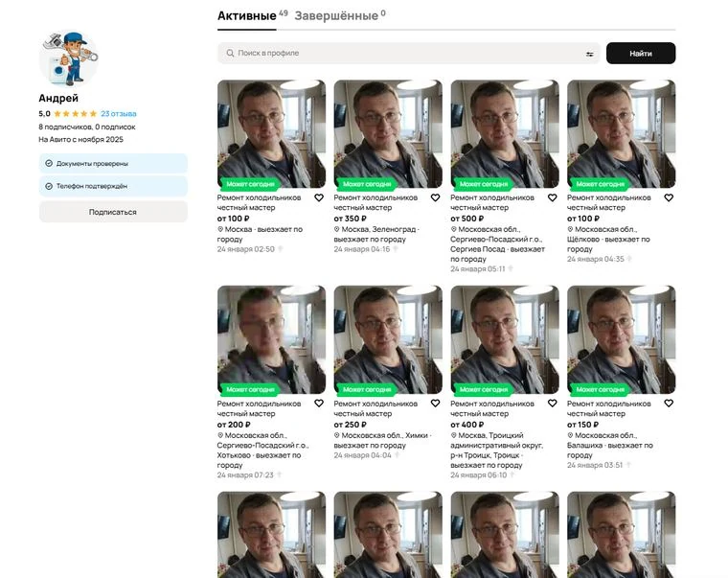Click the price от 150 ₽
The height and width of the screenshot is (578, 728).
coord(582,425)
